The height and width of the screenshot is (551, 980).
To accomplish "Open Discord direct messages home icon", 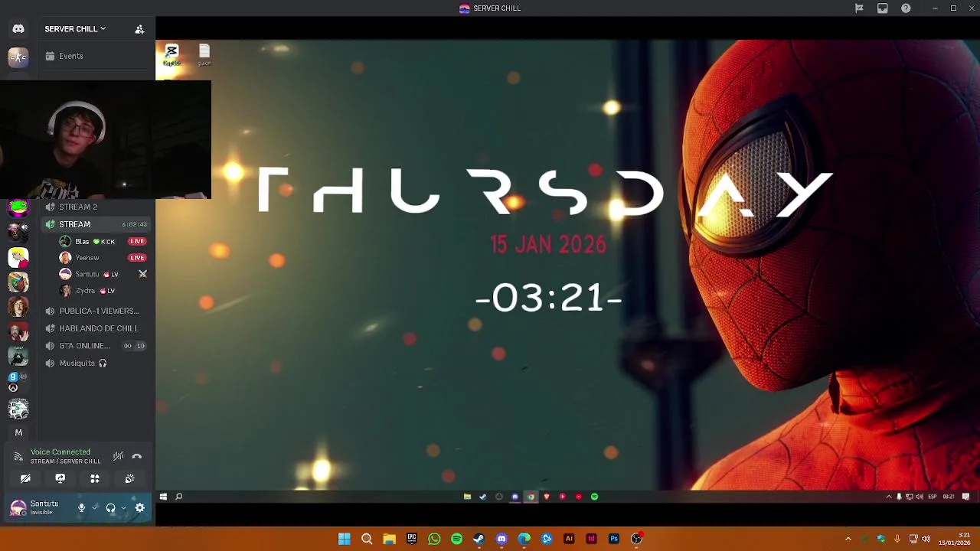I will (x=18, y=29).
